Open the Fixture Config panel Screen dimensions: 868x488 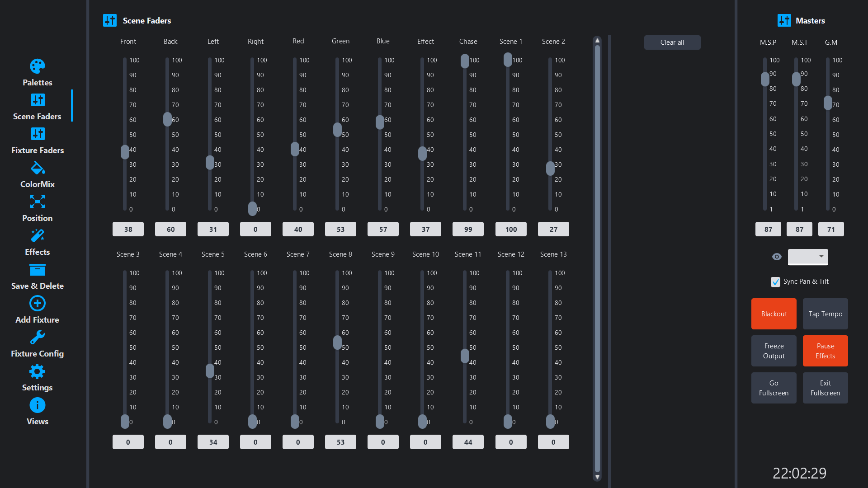pyautogui.click(x=38, y=343)
